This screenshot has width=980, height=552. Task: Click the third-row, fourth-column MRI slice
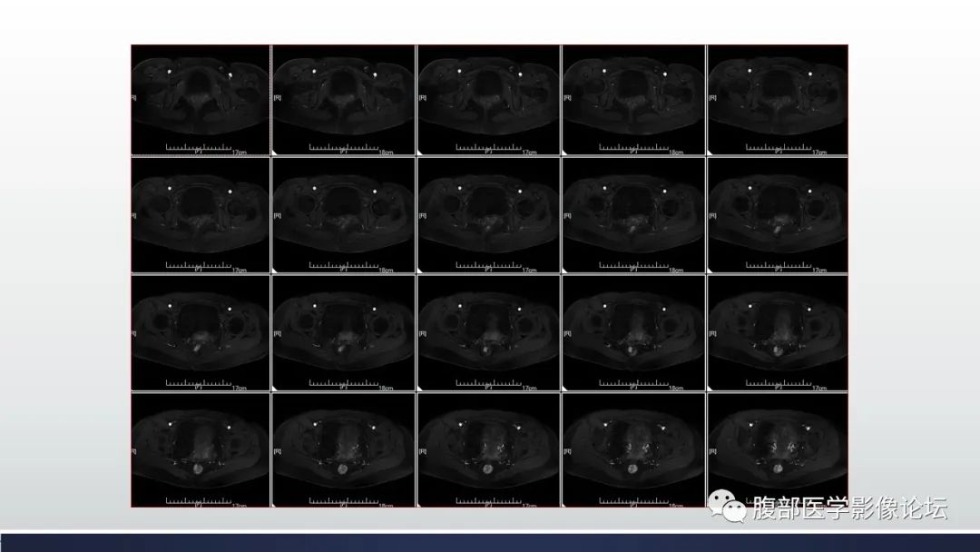pyautogui.click(x=632, y=332)
